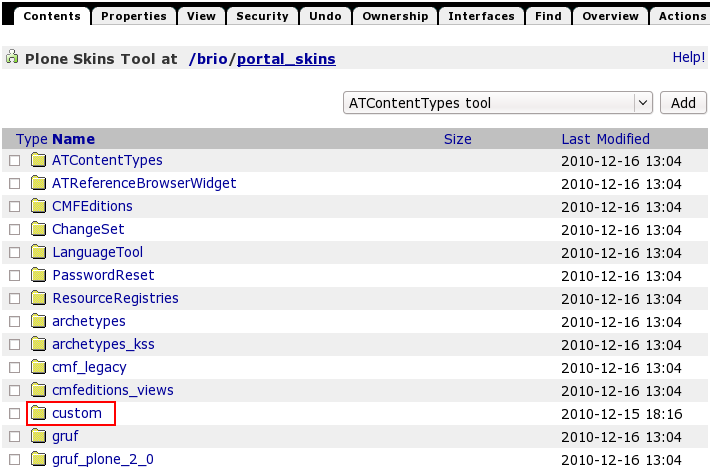Click folder icon beside PasswordReset
Screen dimensions: 710x471
point(38,275)
